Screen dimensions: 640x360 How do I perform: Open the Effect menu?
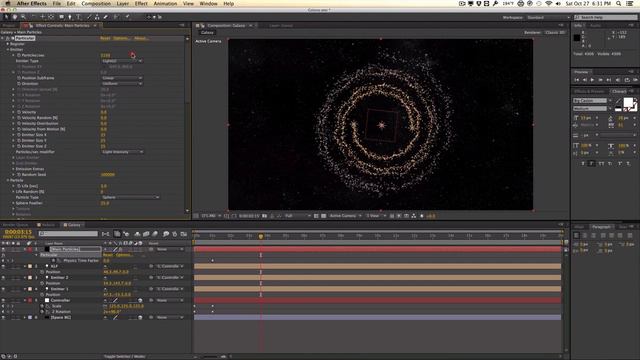[x=141, y=4]
